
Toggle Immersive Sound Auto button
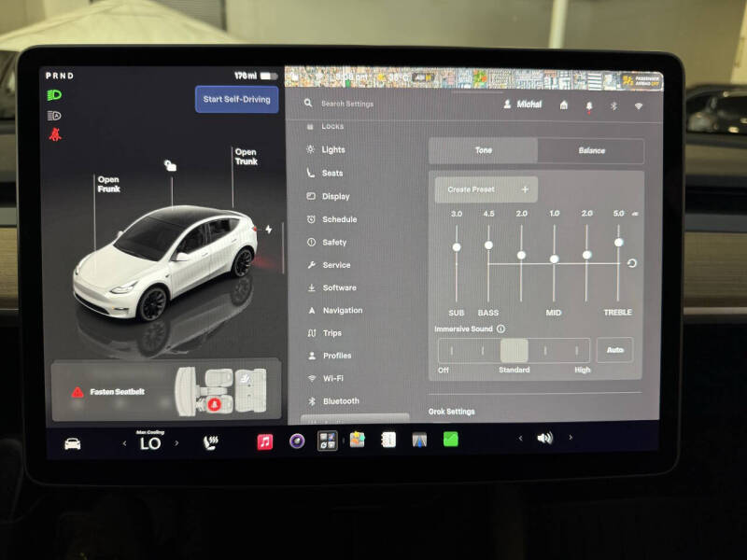[x=614, y=350]
